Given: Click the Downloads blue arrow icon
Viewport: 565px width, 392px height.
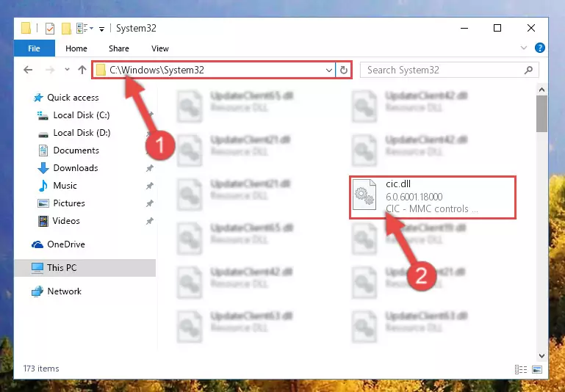Looking at the screenshot, I should [43, 168].
